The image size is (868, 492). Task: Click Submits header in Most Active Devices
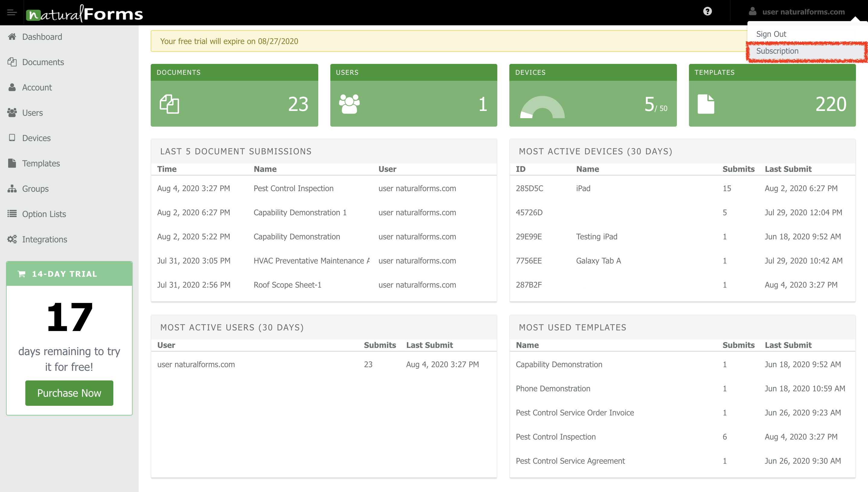[738, 169]
